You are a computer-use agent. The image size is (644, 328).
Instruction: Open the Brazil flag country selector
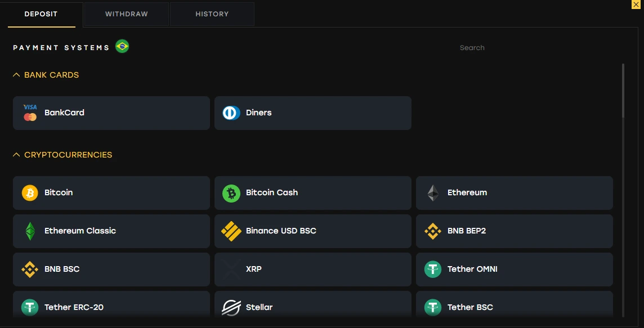[122, 47]
